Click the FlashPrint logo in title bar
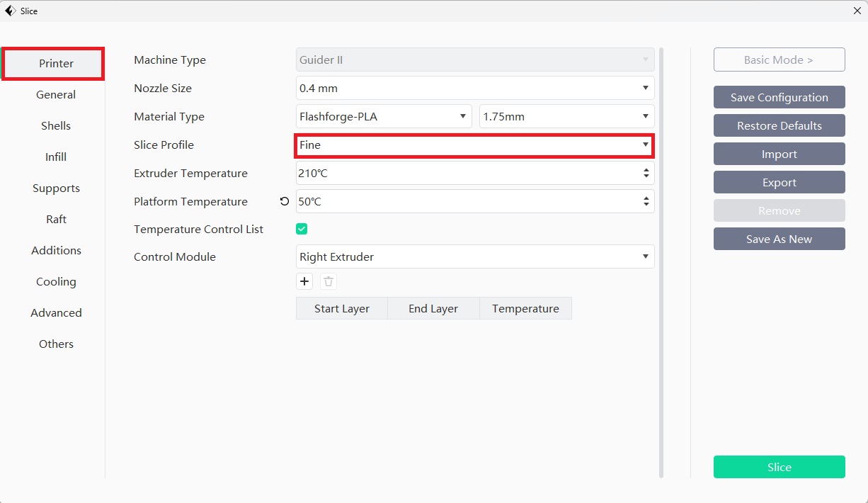 pos(10,11)
